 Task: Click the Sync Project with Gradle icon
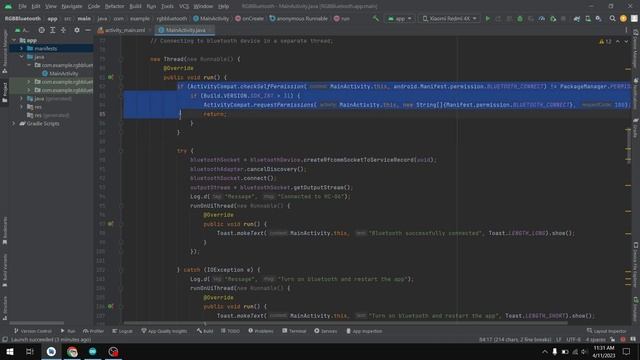pyautogui.click(x=577, y=18)
